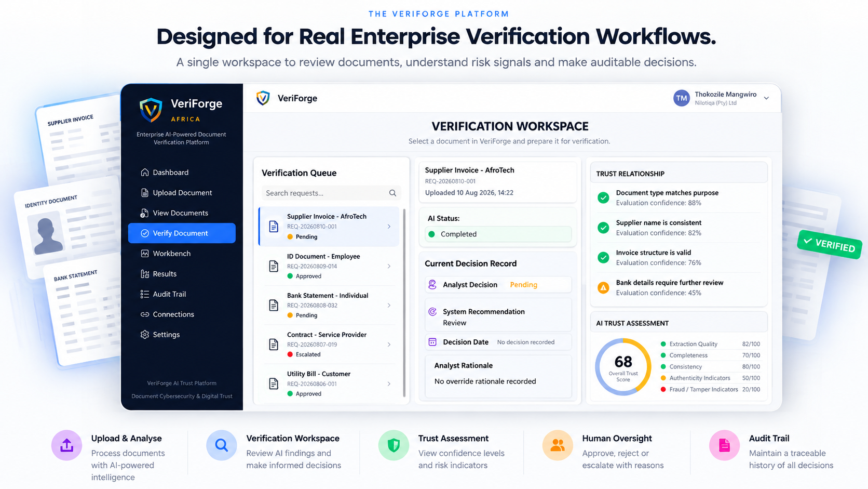The height and width of the screenshot is (489, 868).
Task: Click the search magnifier icon in queue
Action: point(392,193)
